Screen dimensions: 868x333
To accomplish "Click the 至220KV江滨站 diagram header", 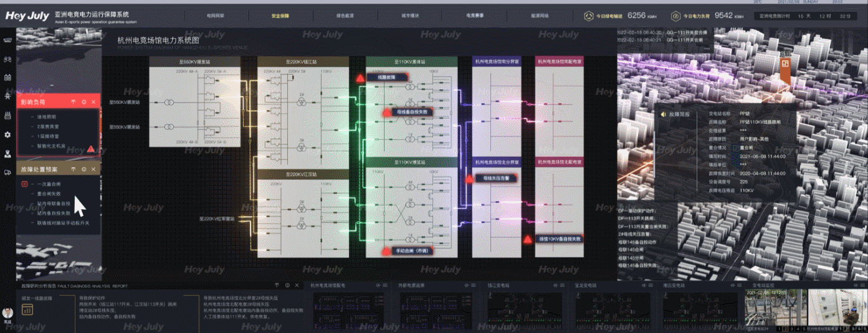I will (303, 174).
